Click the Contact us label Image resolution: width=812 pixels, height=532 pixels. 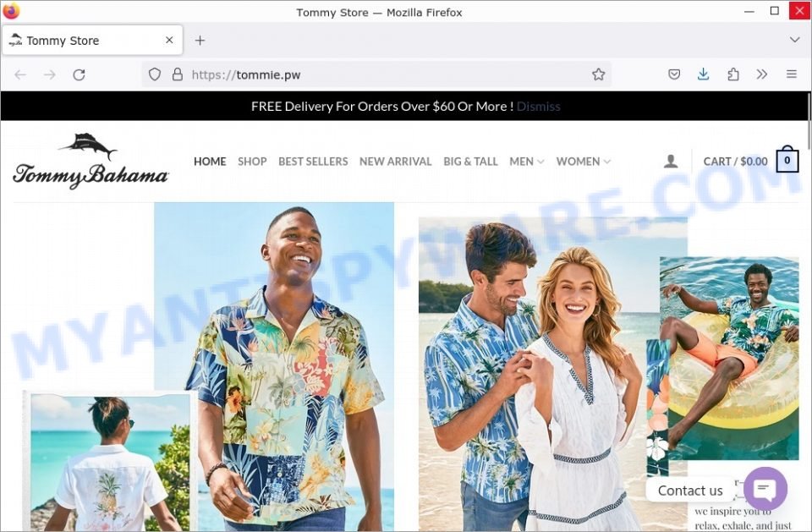[690, 491]
